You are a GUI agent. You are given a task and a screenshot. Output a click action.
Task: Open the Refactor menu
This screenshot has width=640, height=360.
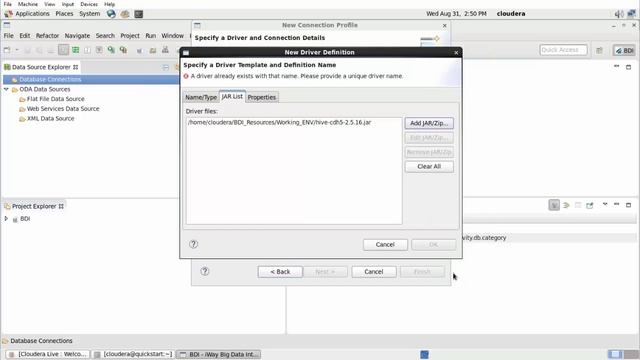47,36
